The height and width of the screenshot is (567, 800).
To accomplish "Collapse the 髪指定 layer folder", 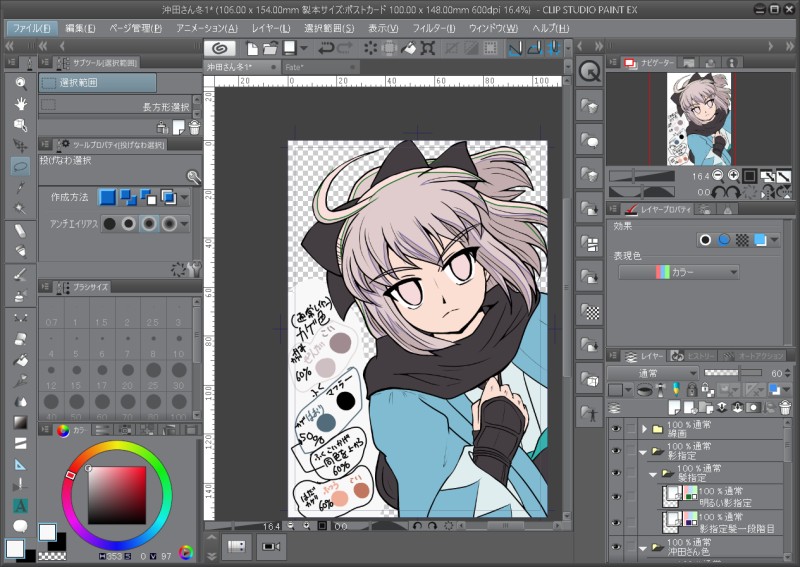I will tap(653, 474).
